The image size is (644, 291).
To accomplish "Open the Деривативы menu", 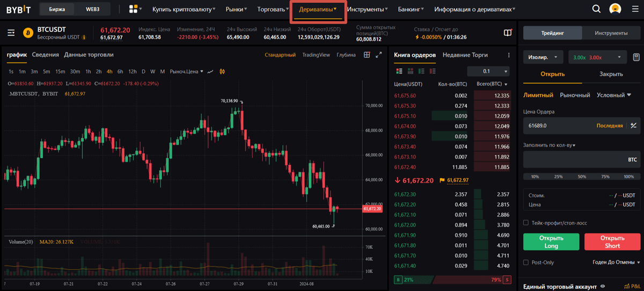I will [318, 9].
